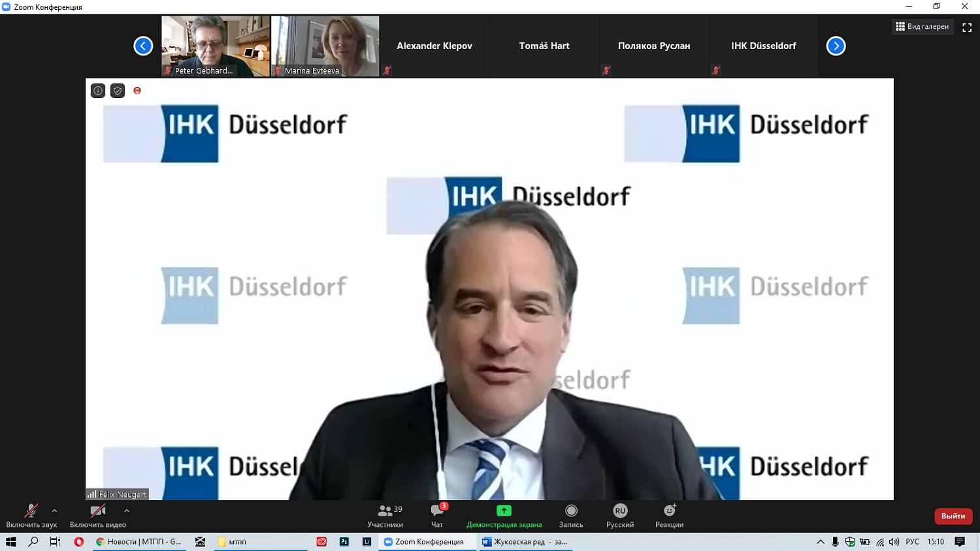This screenshot has width=980, height=551.
Task: Start screen sharing via Демонстрация экрана
Action: point(504,515)
